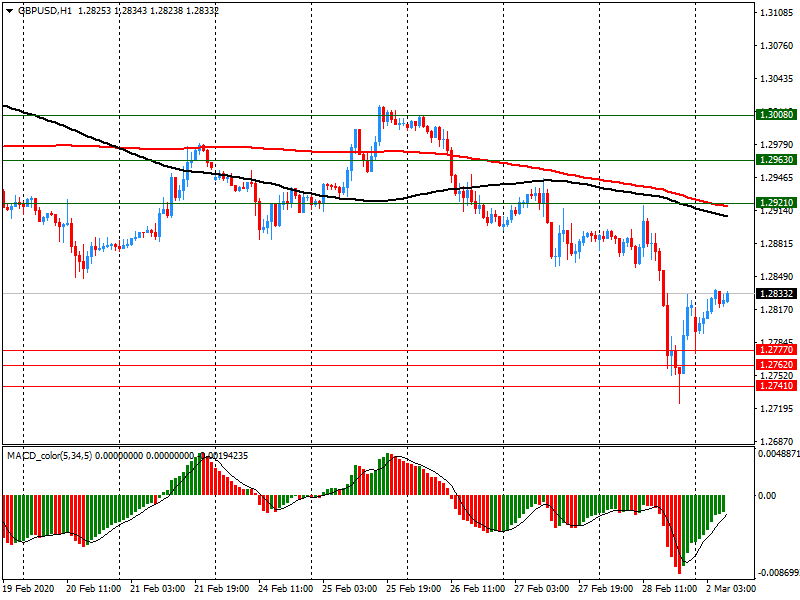Click the GBPUSD,H1 chart title text
Image resolution: width=800 pixels, height=600 pixels.
coord(45,10)
